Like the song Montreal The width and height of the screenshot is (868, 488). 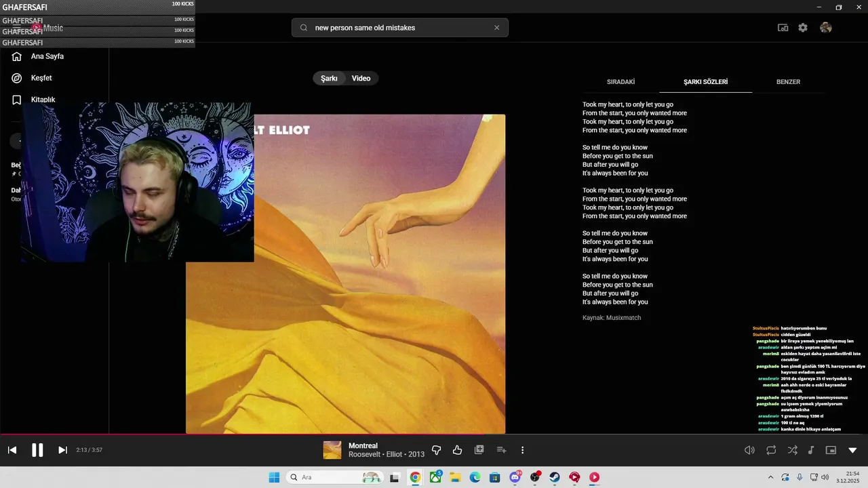457,450
